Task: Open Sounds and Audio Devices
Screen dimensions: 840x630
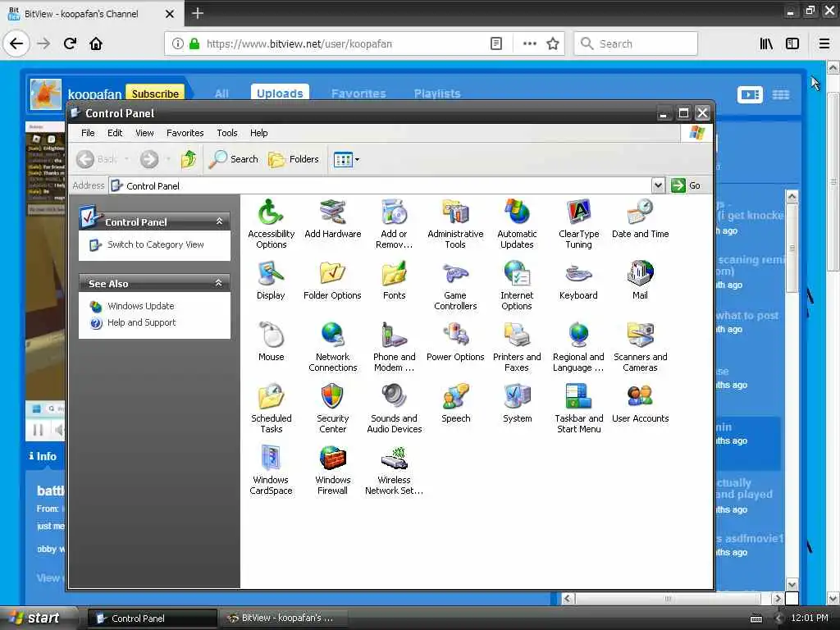Action: click(395, 409)
